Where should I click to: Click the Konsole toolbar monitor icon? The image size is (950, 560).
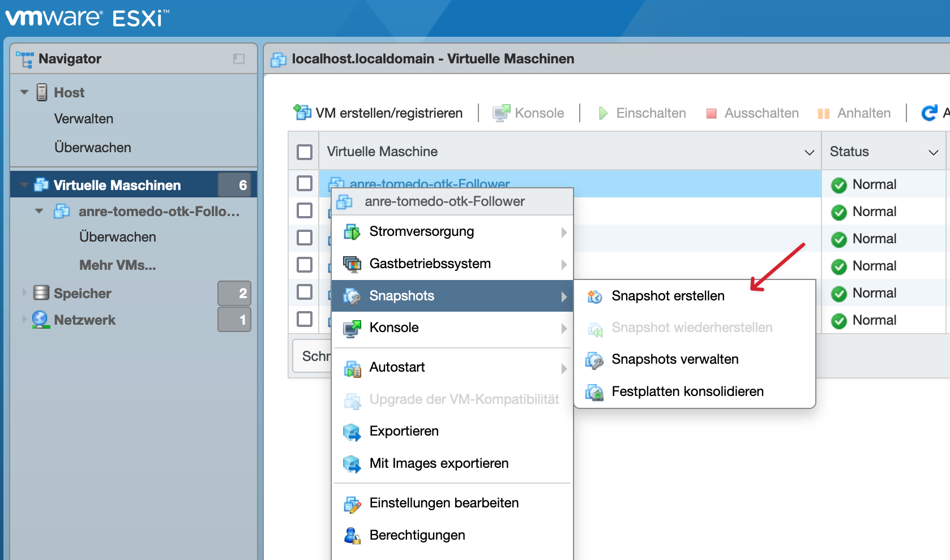pyautogui.click(x=502, y=113)
